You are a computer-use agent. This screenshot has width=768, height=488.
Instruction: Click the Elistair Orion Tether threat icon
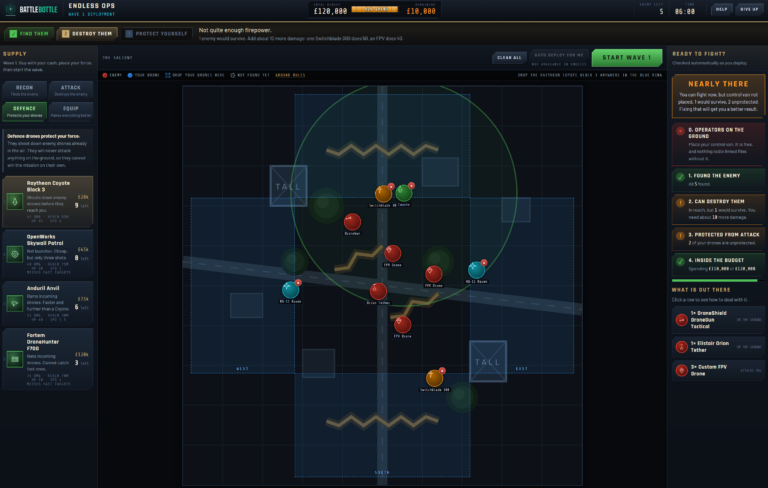tap(681, 347)
